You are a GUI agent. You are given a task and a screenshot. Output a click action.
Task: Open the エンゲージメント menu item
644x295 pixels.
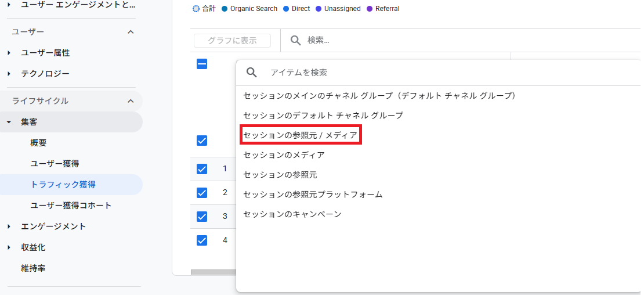point(53,226)
